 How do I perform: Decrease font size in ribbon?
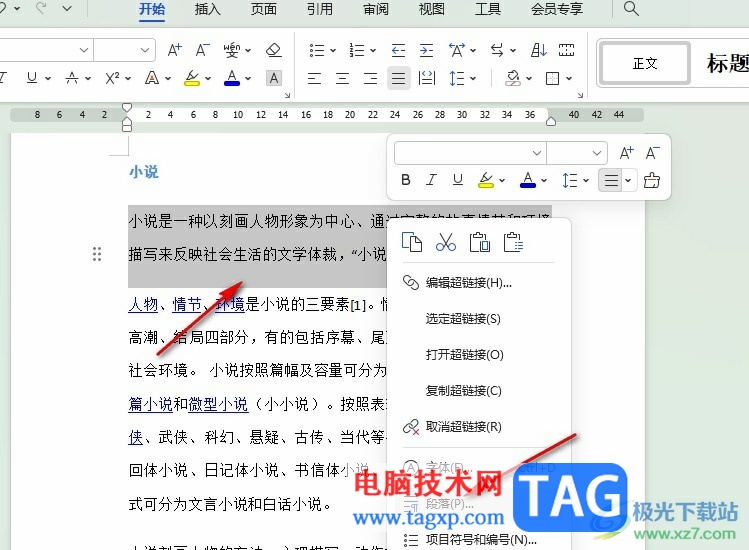tap(203, 50)
